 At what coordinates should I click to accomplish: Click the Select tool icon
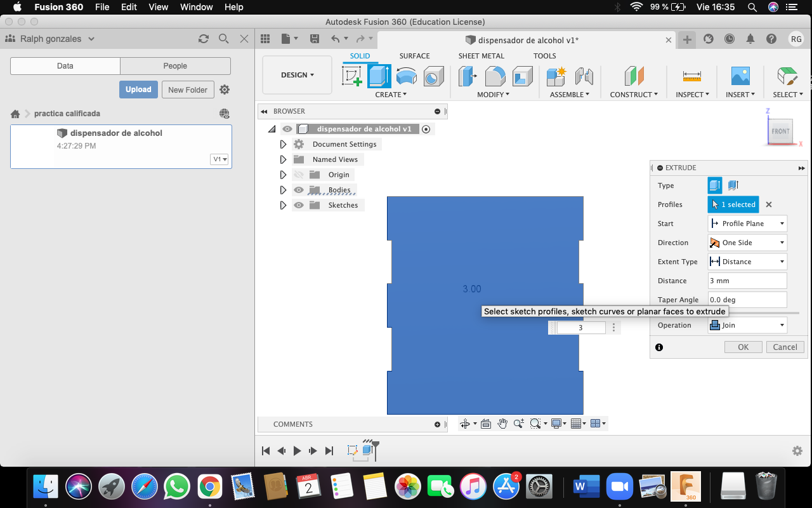(x=787, y=76)
